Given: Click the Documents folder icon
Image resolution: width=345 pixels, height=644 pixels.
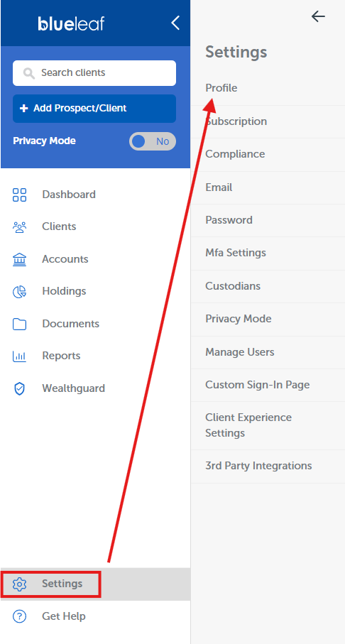Looking at the screenshot, I should click(x=19, y=324).
